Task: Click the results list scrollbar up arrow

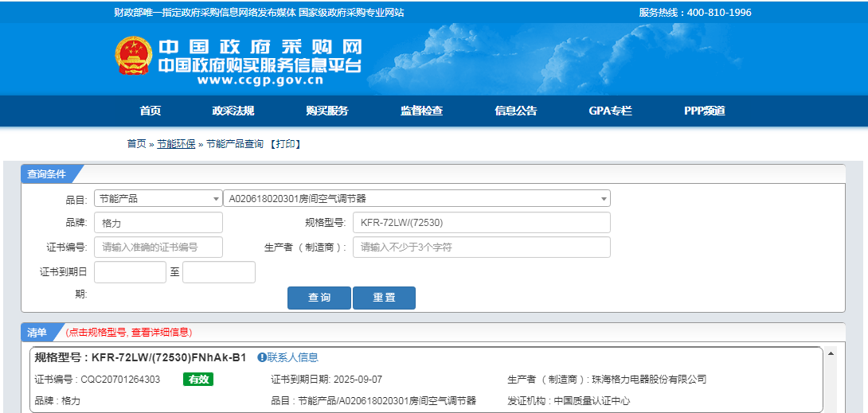Action: tap(831, 353)
